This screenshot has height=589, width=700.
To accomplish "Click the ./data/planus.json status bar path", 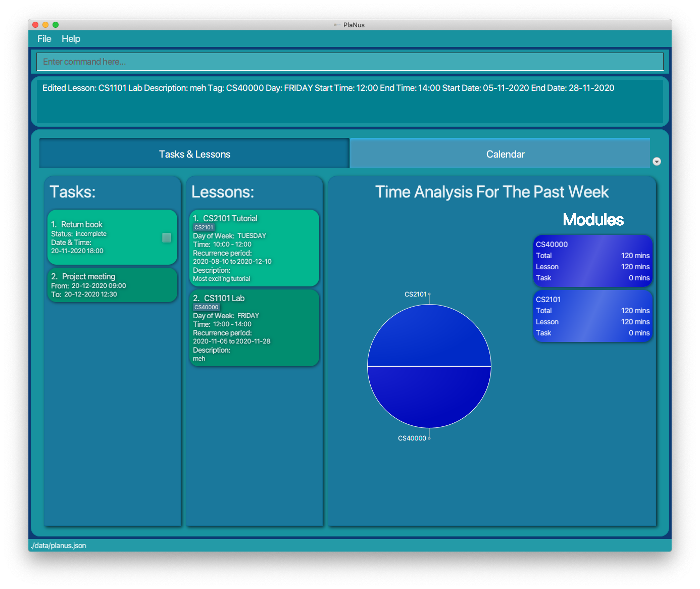I will point(59,546).
